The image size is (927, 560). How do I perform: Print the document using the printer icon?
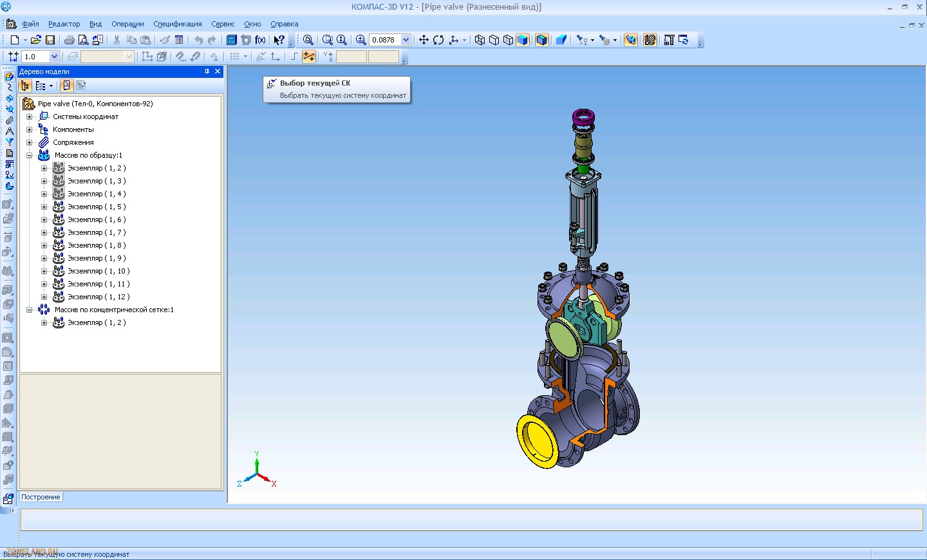tap(69, 40)
